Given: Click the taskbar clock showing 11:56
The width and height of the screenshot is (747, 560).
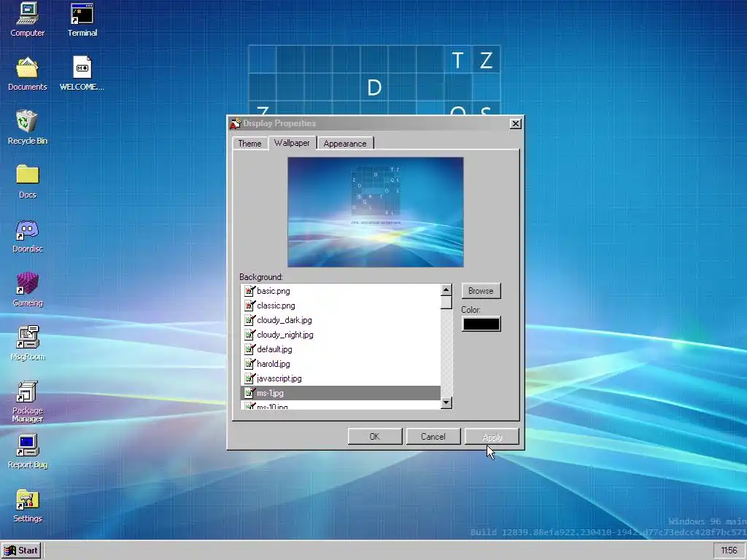Looking at the screenshot, I should [x=729, y=551].
